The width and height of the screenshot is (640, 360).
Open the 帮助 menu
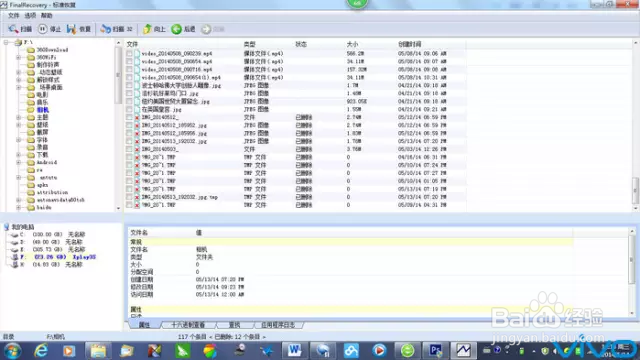coord(47,16)
